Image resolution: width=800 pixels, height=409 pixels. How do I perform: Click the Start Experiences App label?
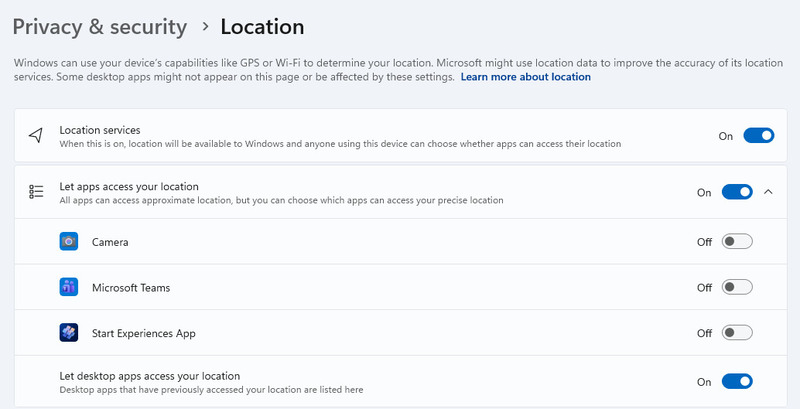143,334
